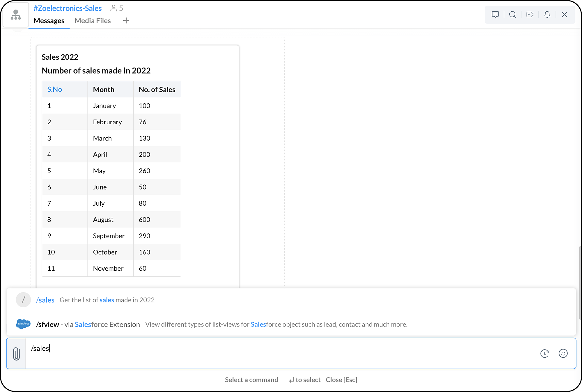The image size is (582, 392).
Task: Click the S.No column header
Action: click(55, 89)
